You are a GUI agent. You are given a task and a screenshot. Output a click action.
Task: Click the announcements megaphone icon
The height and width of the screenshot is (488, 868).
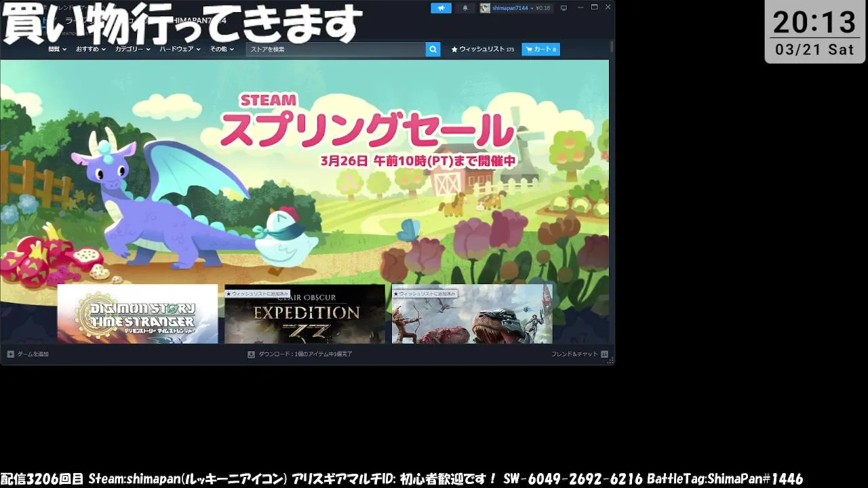pos(441,8)
